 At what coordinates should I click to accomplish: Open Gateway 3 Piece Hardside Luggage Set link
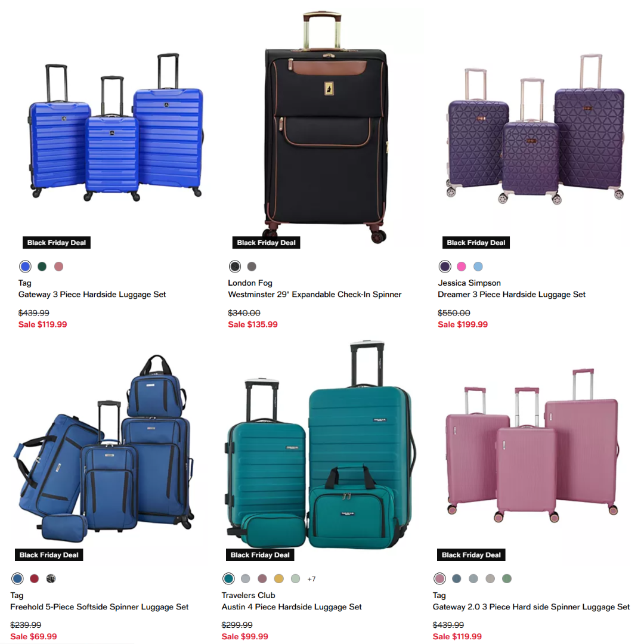click(x=92, y=295)
